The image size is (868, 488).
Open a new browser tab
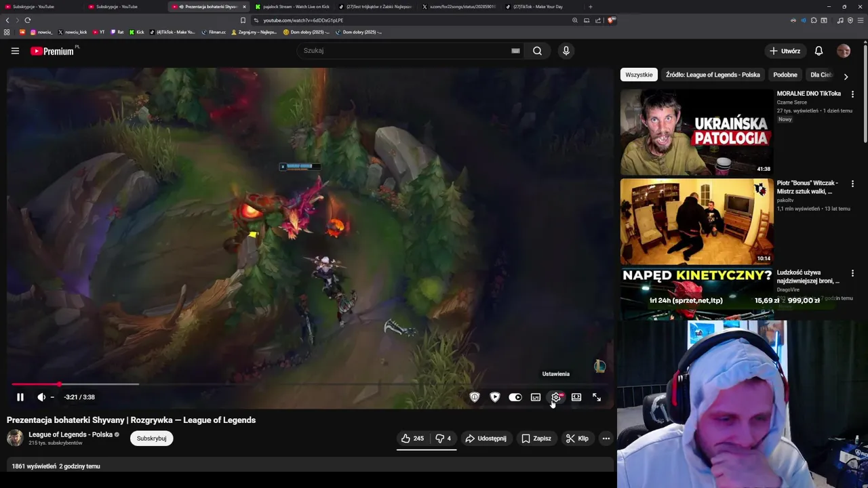point(590,7)
